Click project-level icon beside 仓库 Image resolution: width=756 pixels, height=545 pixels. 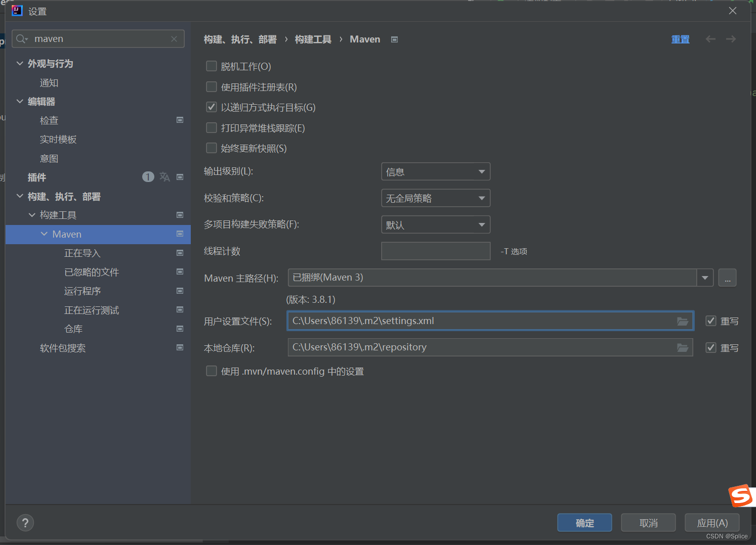pyautogui.click(x=180, y=329)
